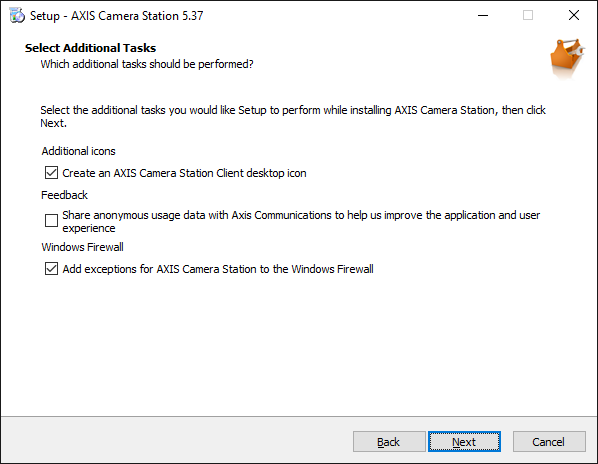The image size is (598, 464).
Task: Minimize the Setup window
Action: click(483, 16)
